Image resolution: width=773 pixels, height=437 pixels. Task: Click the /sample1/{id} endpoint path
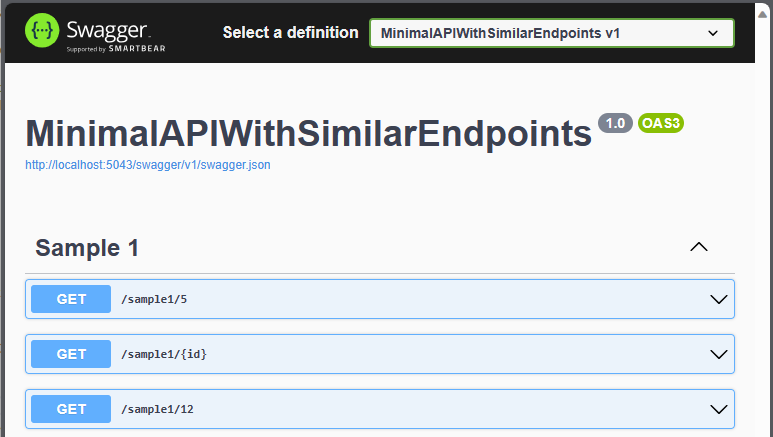coord(164,354)
